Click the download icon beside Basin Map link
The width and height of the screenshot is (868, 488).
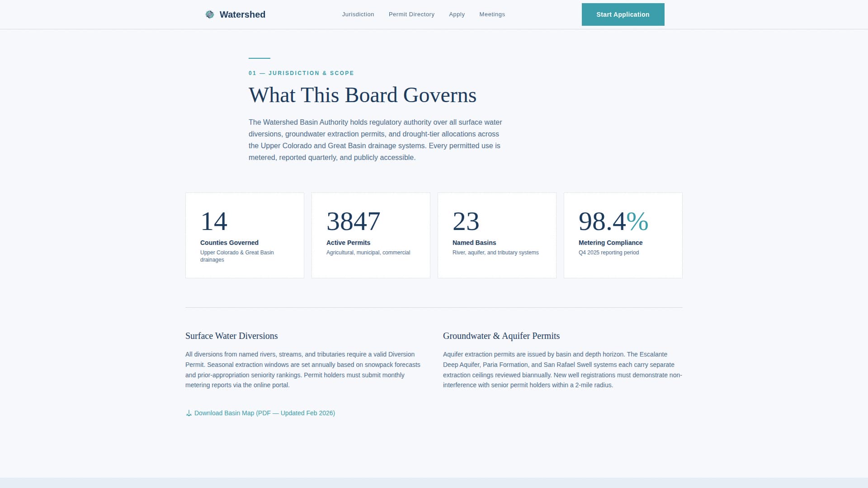click(189, 413)
